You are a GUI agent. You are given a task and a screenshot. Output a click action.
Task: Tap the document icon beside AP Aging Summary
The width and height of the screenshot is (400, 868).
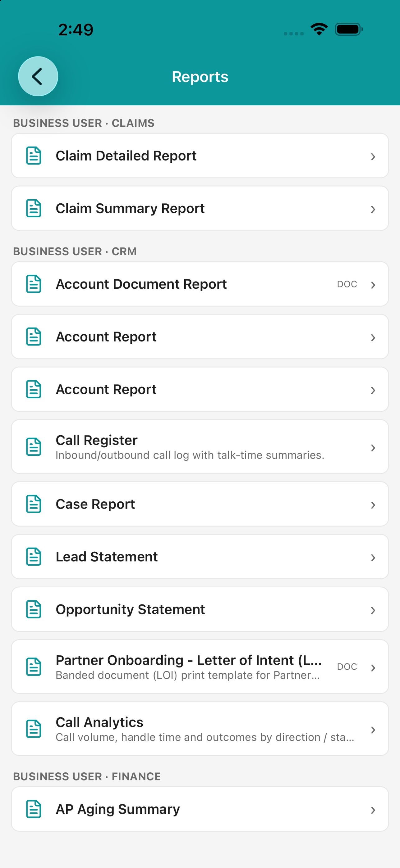(34, 809)
